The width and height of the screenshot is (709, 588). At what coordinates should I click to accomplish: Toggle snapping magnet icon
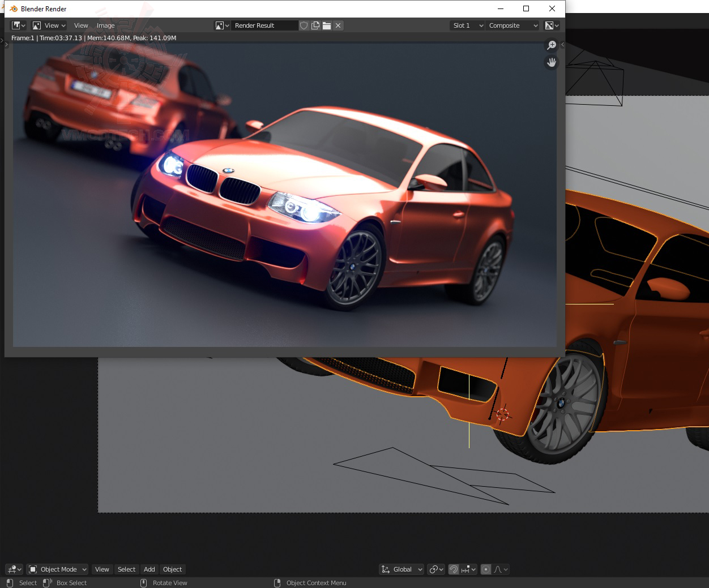(454, 569)
